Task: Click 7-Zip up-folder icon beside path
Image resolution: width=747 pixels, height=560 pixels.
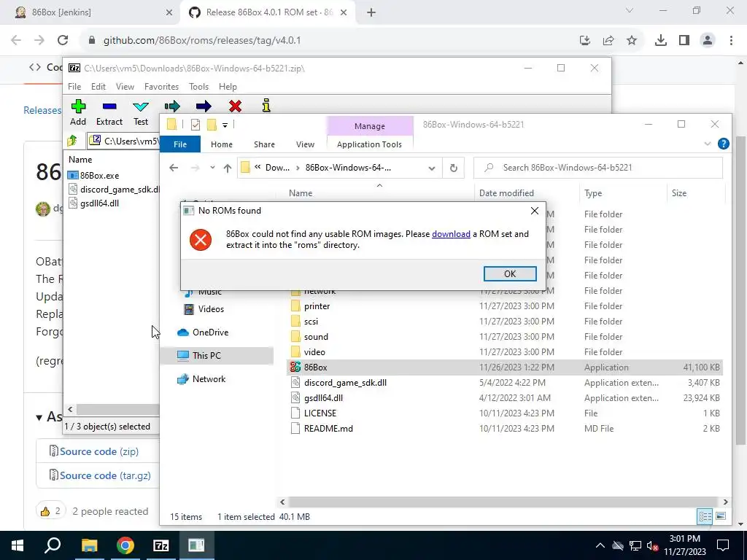Action: [72, 141]
